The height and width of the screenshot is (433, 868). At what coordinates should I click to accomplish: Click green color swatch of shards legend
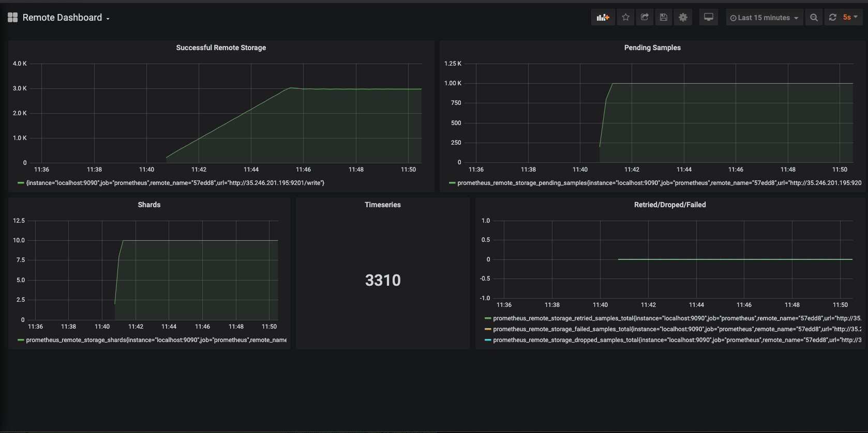21,340
